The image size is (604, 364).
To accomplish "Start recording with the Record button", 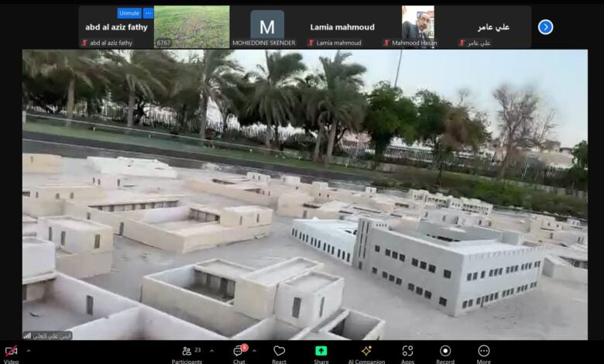I will 445,352.
